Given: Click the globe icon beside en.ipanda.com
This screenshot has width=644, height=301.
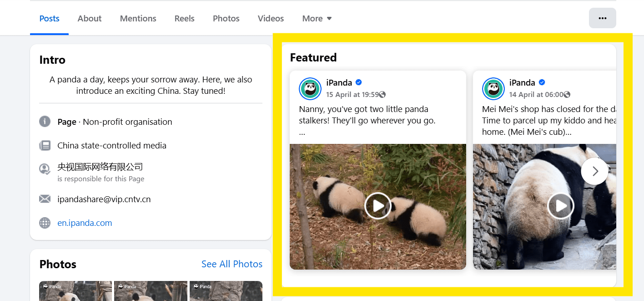Looking at the screenshot, I should 45,223.
